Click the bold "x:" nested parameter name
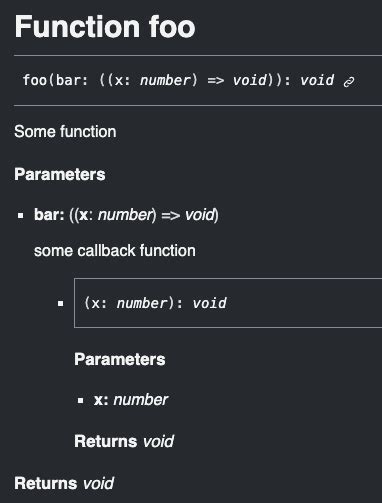Viewport: 382px width, 503px height. (x=101, y=400)
